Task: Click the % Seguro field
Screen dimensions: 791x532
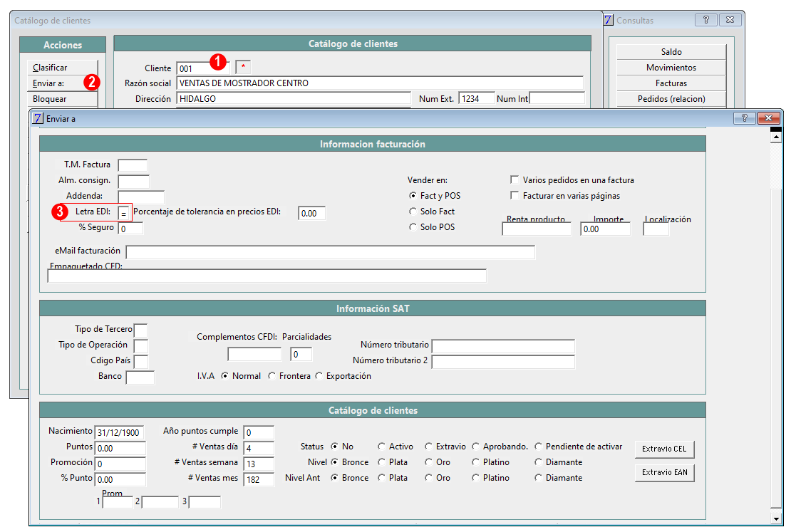Action: [130, 229]
